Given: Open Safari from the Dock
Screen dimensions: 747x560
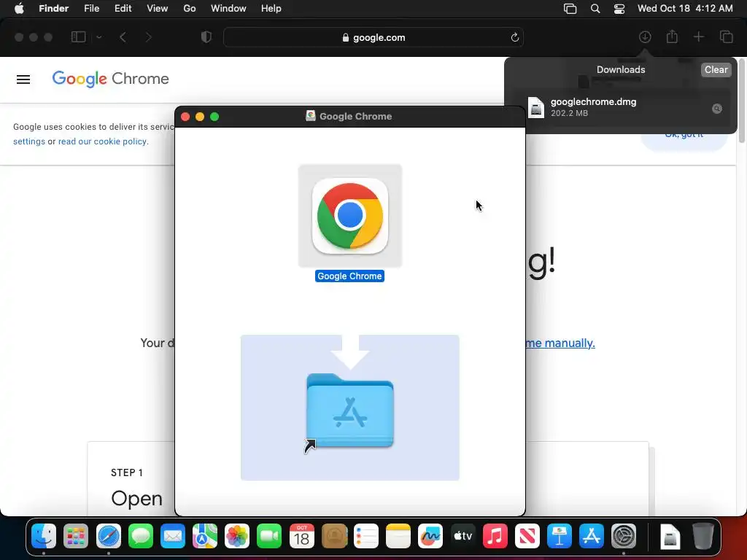Looking at the screenshot, I should pyautogui.click(x=109, y=537).
